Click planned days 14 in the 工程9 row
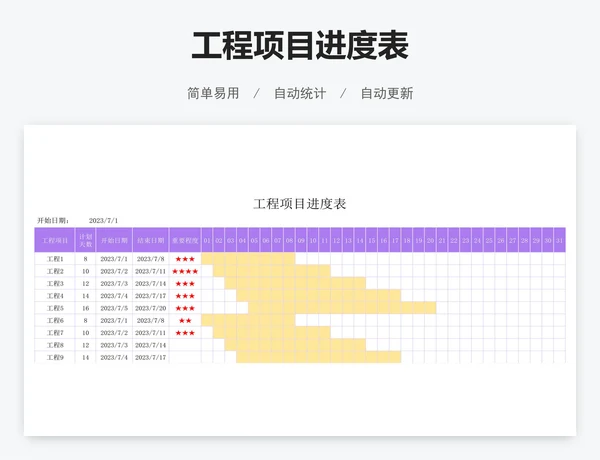This screenshot has height=460, width=600. pyautogui.click(x=85, y=357)
